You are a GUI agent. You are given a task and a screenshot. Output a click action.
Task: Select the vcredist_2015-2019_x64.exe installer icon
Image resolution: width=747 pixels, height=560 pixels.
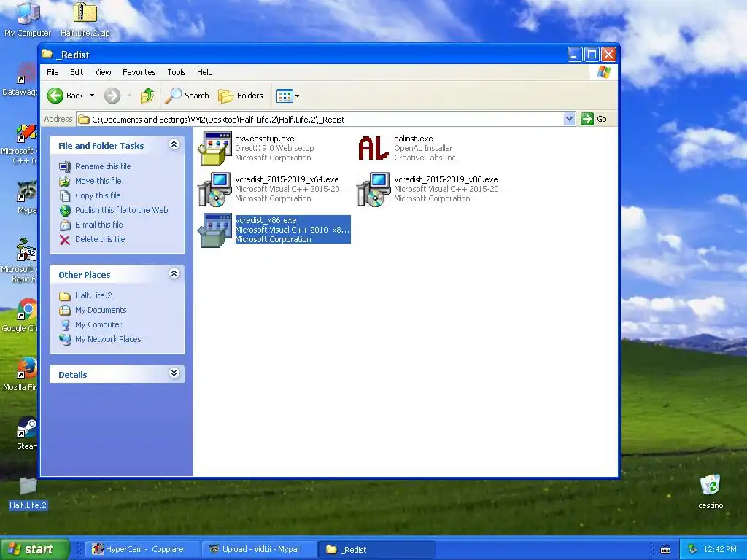pos(215,190)
